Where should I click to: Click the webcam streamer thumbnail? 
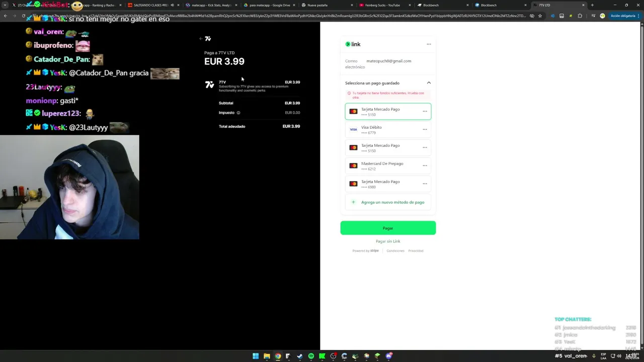click(69, 187)
